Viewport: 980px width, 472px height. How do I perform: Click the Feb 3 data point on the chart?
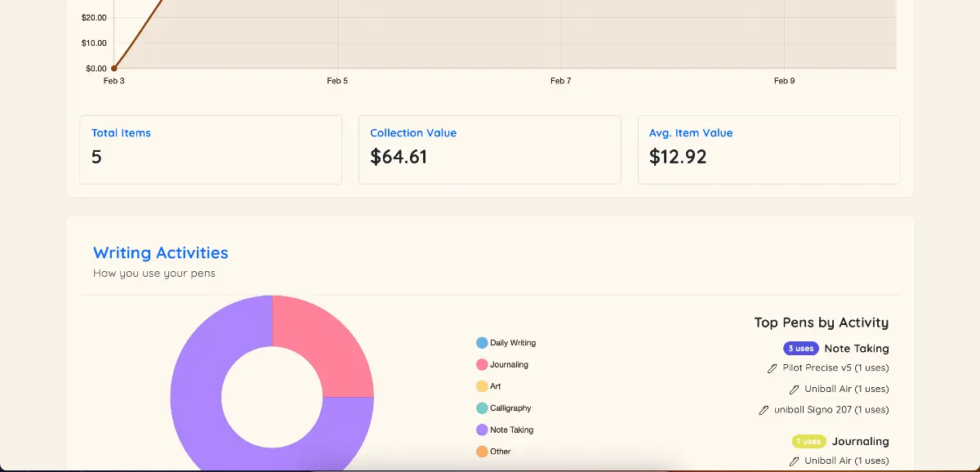click(x=114, y=69)
